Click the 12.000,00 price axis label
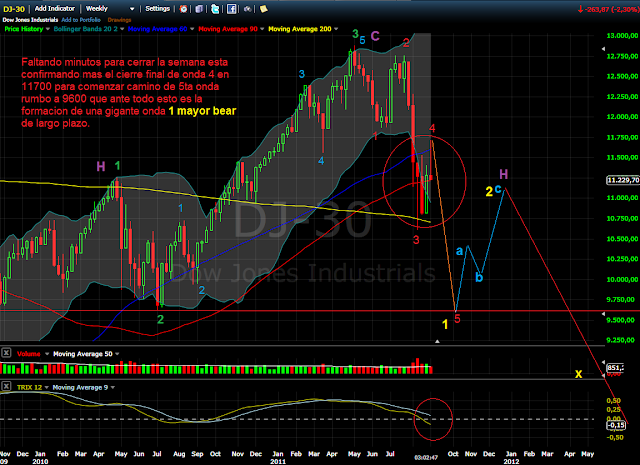This screenshot has width=640, height=465. click(622, 117)
